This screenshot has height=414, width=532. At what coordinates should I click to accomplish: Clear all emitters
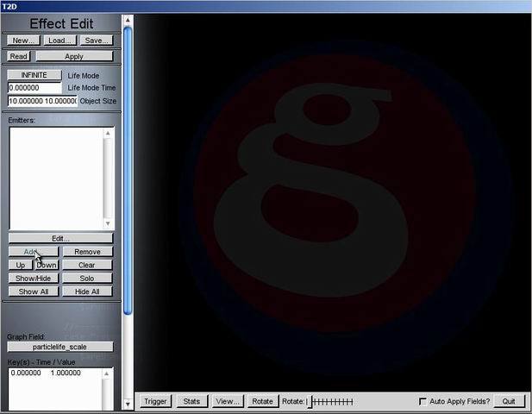[87, 265]
